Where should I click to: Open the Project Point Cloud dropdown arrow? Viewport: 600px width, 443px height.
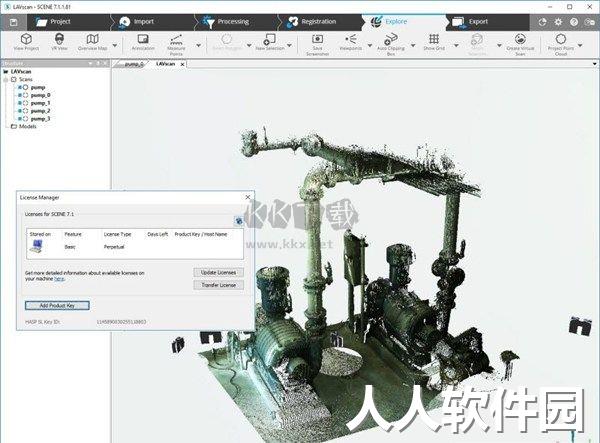580,46
